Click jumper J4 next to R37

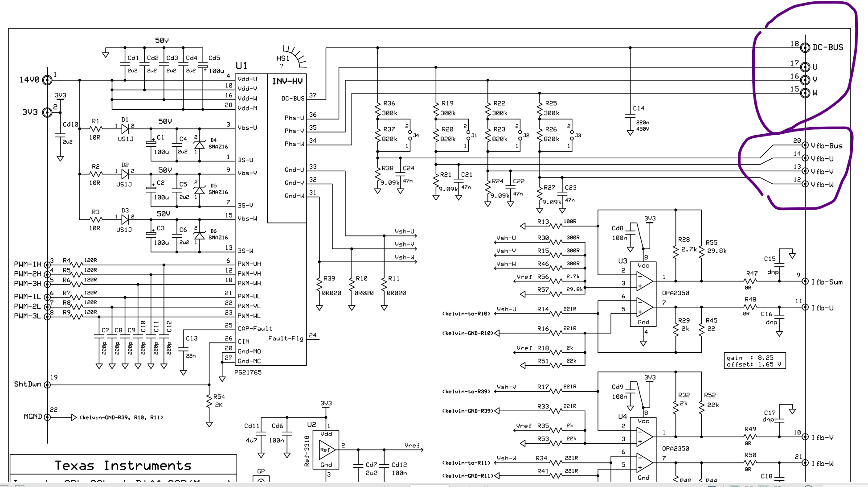click(410, 136)
